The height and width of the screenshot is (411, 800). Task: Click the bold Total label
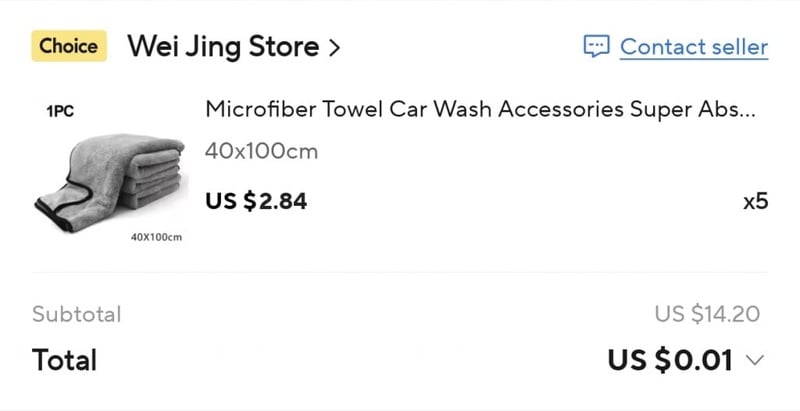pos(64,360)
